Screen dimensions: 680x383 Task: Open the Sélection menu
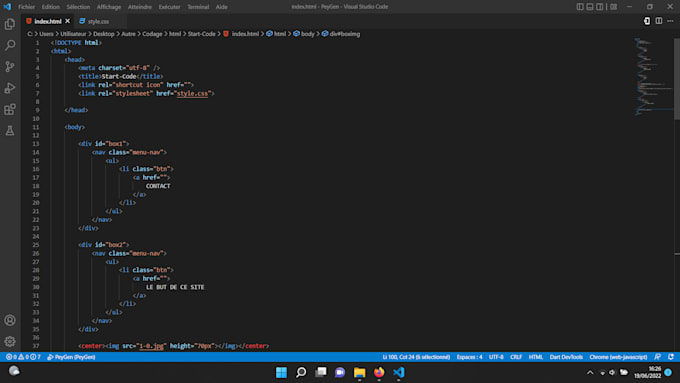[x=78, y=7]
